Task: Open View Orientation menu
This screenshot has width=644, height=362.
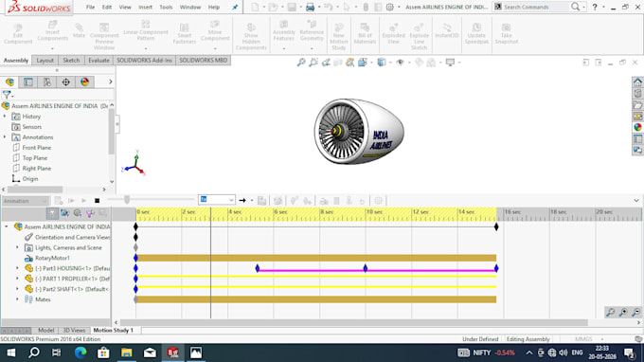Action: [x=362, y=62]
